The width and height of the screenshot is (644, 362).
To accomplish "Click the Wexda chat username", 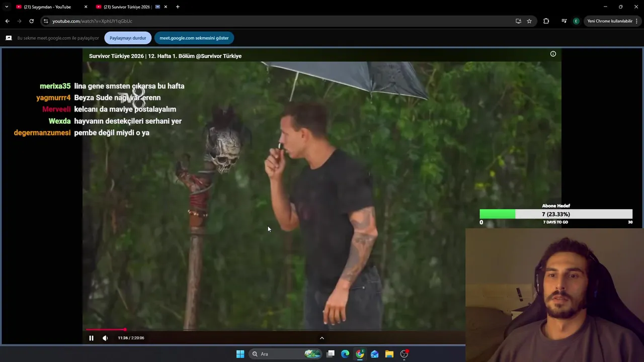I will (x=59, y=121).
